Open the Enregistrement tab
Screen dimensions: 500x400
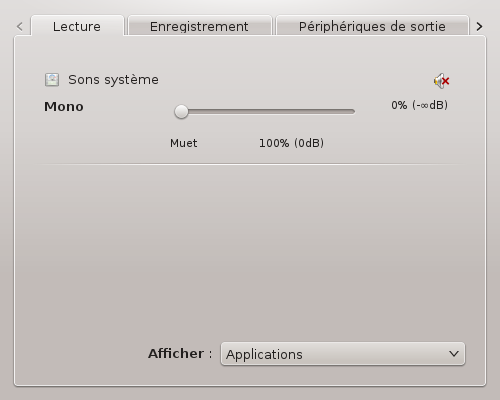199,26
